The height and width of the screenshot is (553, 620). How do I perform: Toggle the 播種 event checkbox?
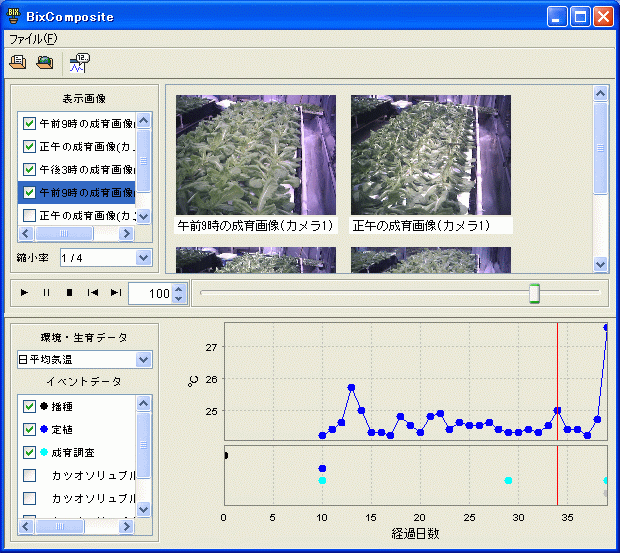29,406
